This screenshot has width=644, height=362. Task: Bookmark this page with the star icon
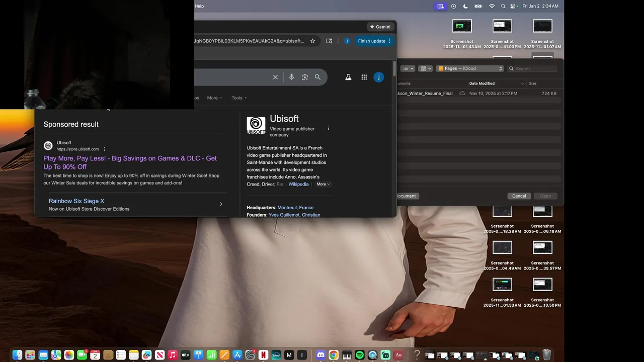[x=312, y=41]
